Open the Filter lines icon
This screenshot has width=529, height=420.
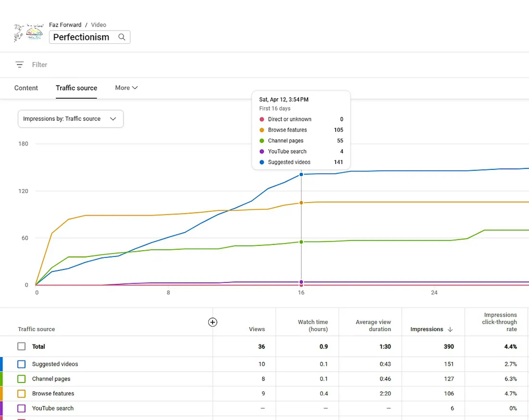[x=20, y=65]
